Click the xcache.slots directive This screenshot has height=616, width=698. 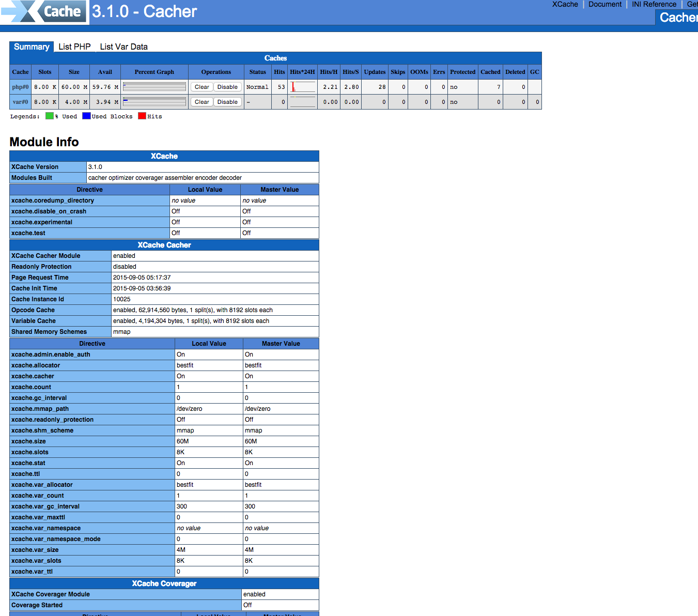pyautogui.click(x=30, y=452)
